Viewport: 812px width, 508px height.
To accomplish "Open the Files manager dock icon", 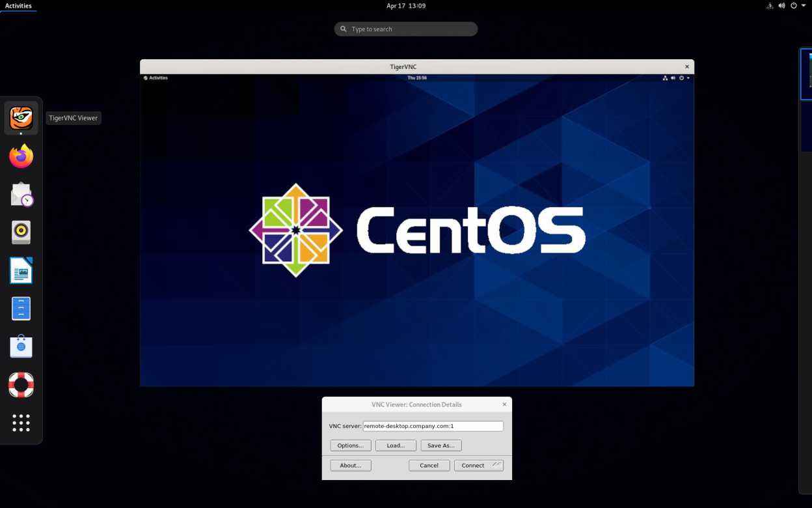I will click(21, 308).
